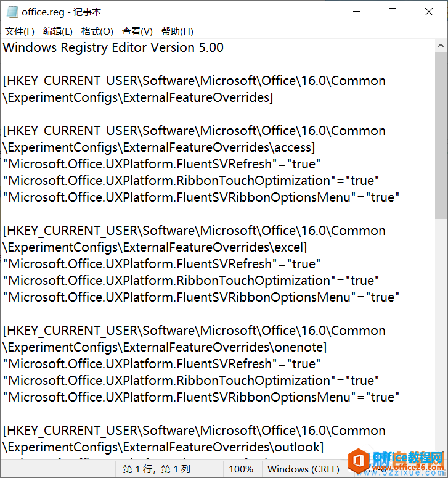Click the scroll up arrow
Screen dimensions: 448x478
point(441,46)
